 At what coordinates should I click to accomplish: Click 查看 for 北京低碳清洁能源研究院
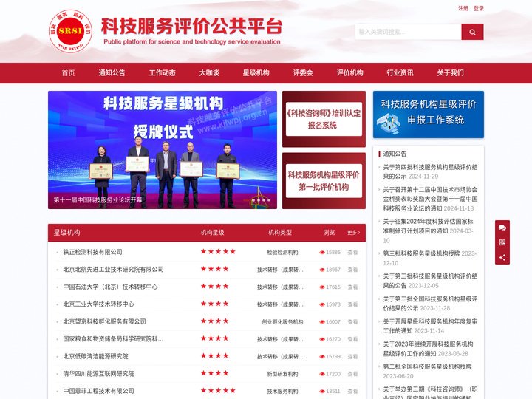click(352, 357)
